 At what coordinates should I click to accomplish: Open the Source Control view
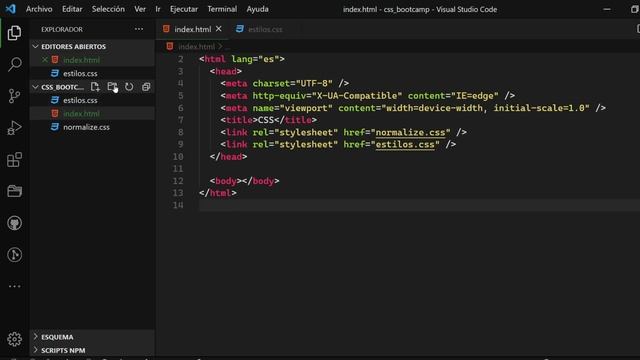pyautogui.click(x=14, y=96)
